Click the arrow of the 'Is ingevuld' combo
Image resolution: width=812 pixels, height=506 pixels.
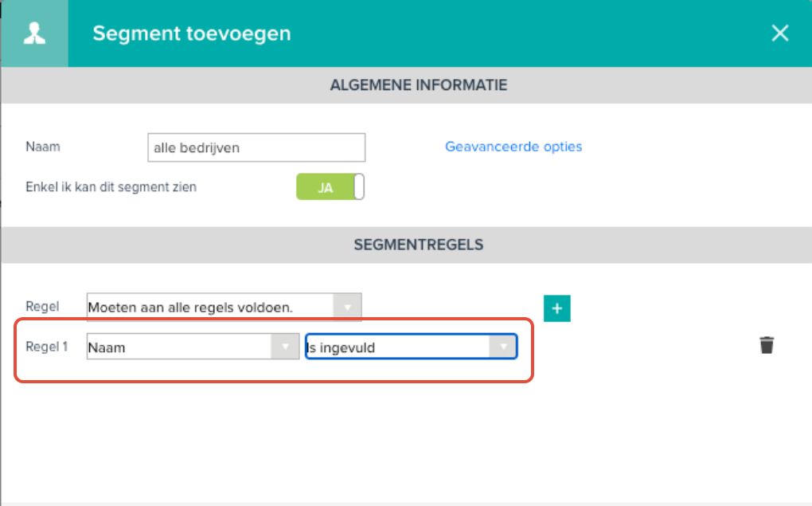(503, 347)
